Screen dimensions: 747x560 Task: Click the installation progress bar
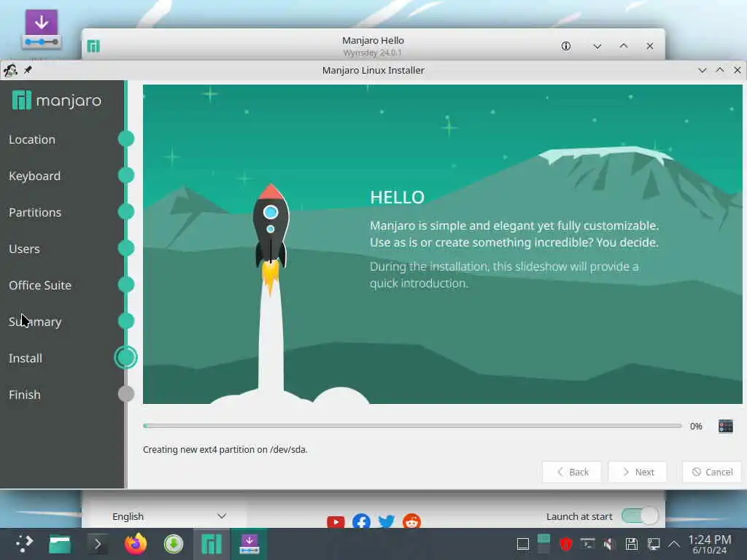click(412, 426)
